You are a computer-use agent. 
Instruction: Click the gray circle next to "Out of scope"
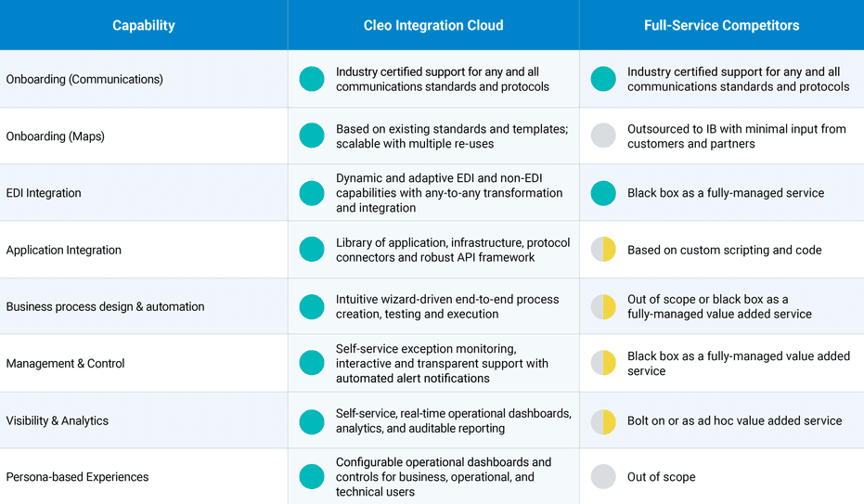603,477
